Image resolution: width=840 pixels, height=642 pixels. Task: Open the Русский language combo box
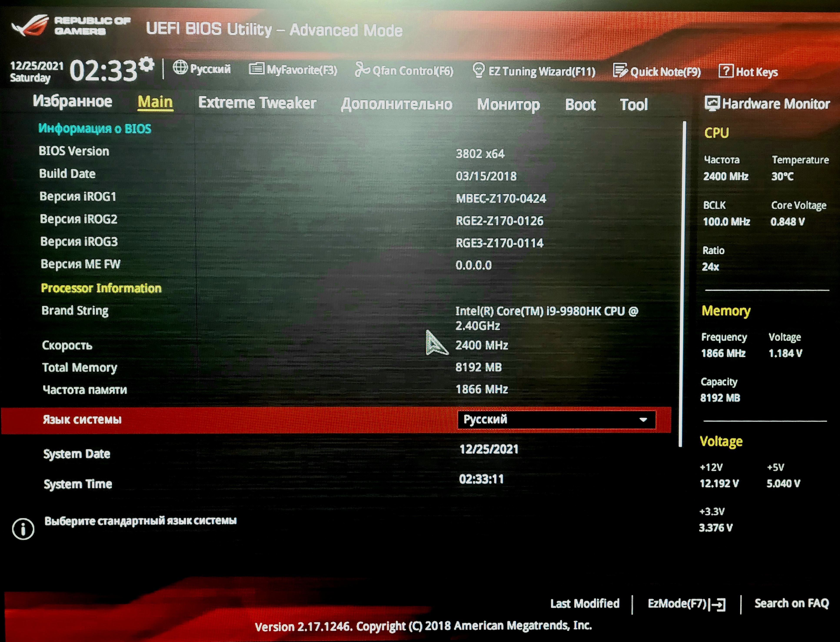click(x=550, y=420)
